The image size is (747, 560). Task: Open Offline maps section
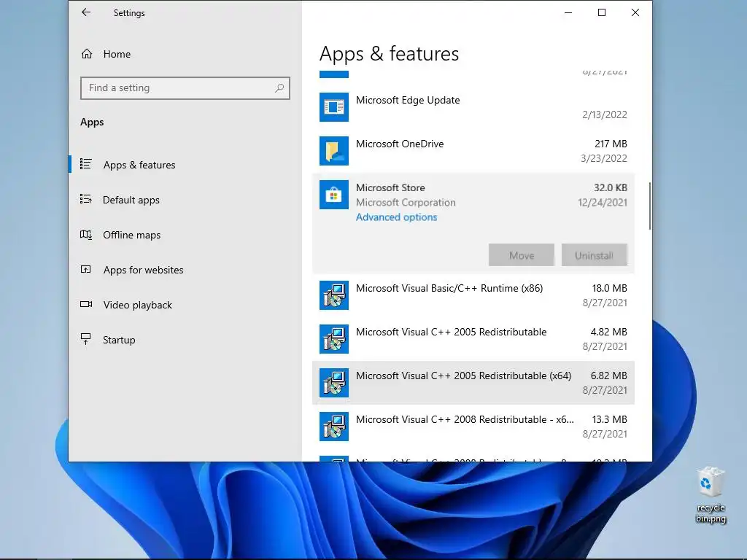point(131,235)
